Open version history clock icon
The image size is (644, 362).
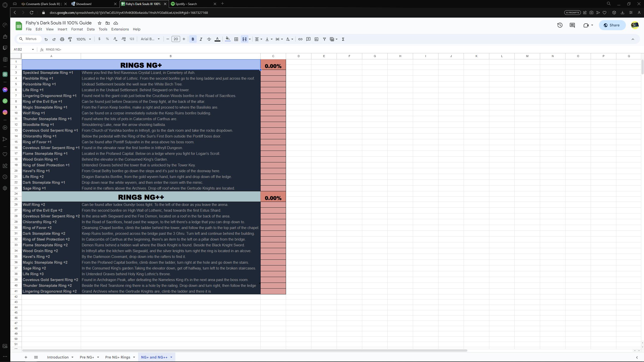point(560,25)
